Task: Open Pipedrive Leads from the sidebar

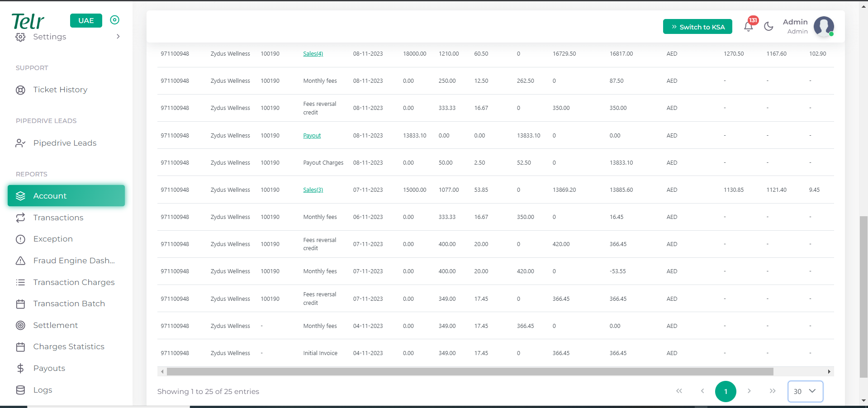Action: (65, 143)
